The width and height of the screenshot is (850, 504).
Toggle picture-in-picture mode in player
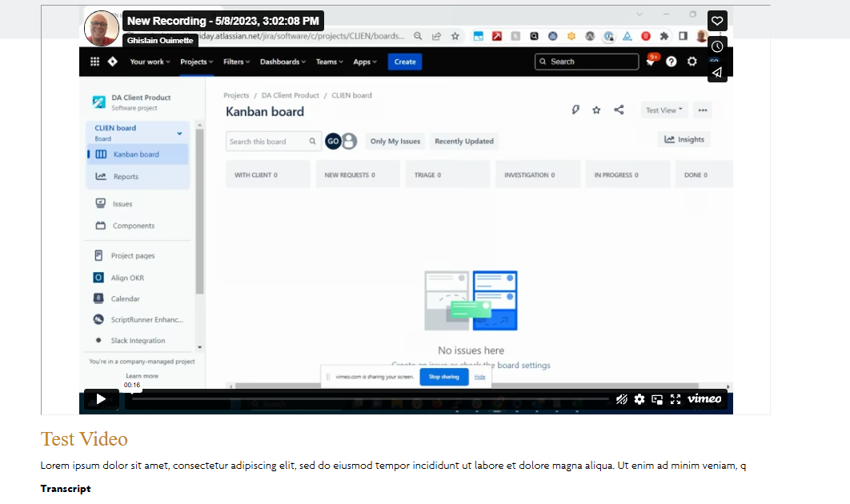click(x=658, y=399)
